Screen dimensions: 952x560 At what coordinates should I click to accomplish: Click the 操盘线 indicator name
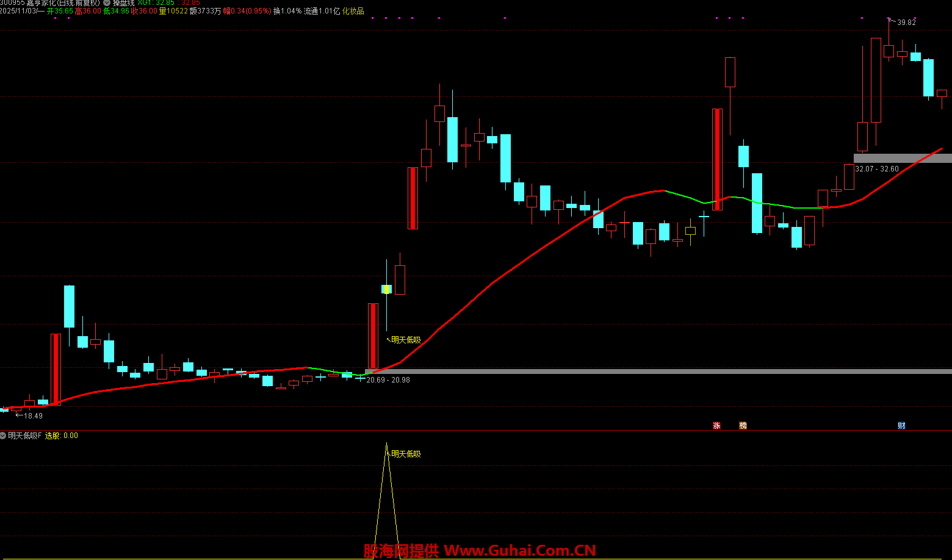coord(123,3)
